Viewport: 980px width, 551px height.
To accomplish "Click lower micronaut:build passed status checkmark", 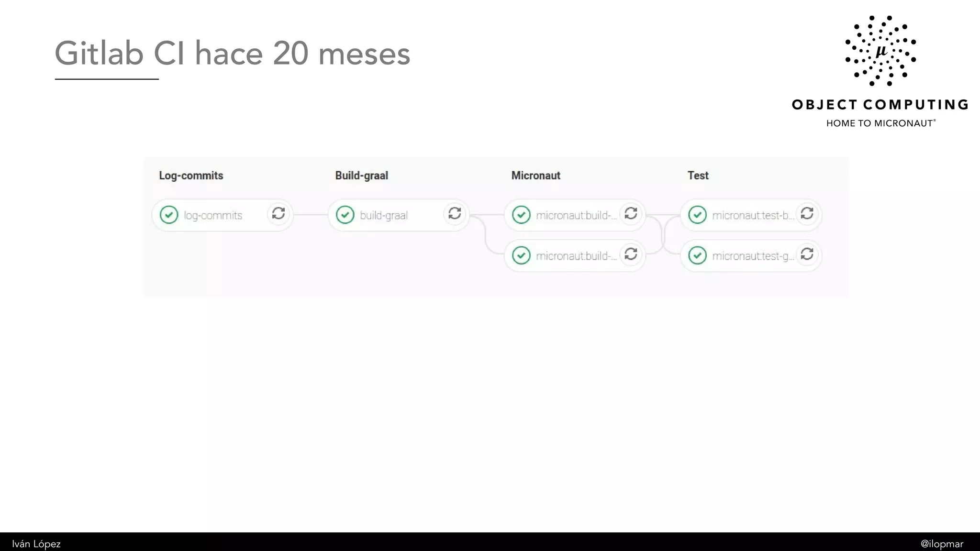I will [x=521, y=256].
